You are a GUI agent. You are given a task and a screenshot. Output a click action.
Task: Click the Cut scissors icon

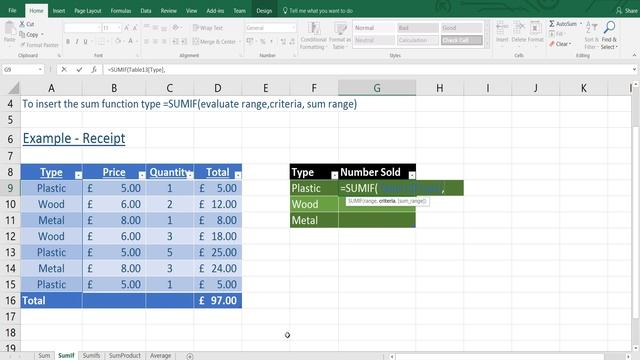point(22,24)
